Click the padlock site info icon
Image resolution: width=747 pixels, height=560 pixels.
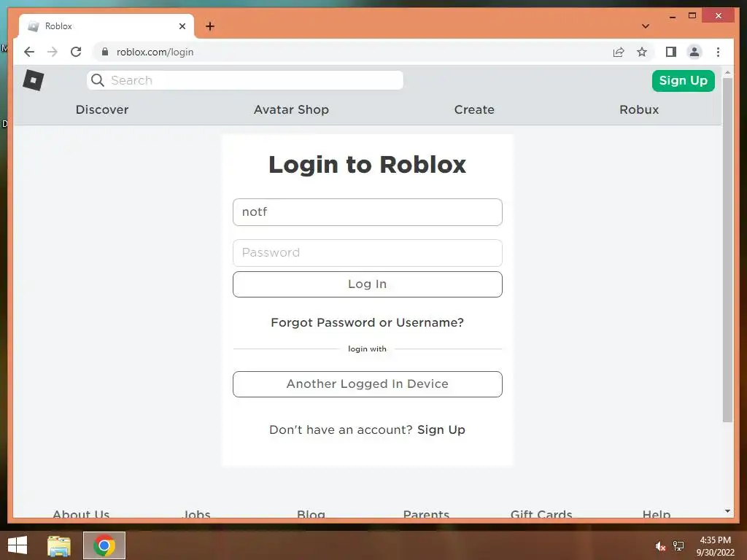coord(105,52)
